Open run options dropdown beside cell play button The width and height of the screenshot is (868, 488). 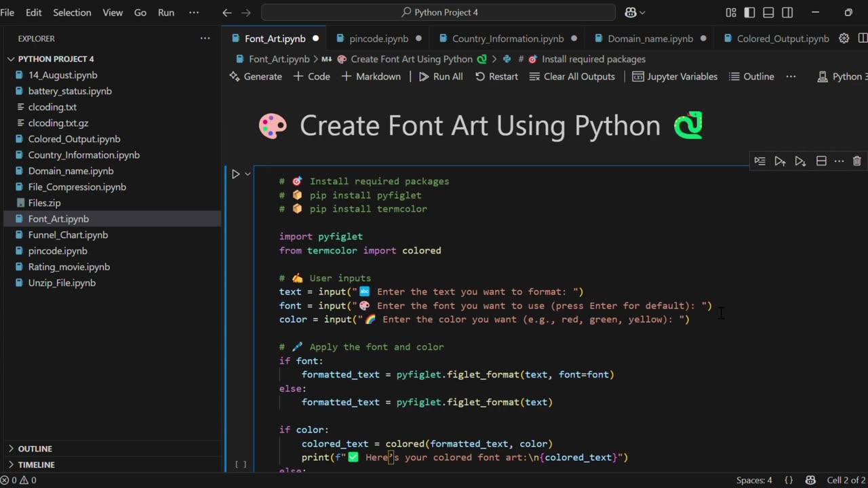pos(248,174)
